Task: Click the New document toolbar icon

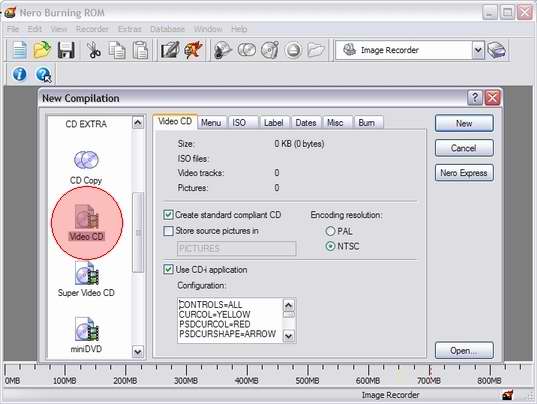Action: (x=20, y=50)
